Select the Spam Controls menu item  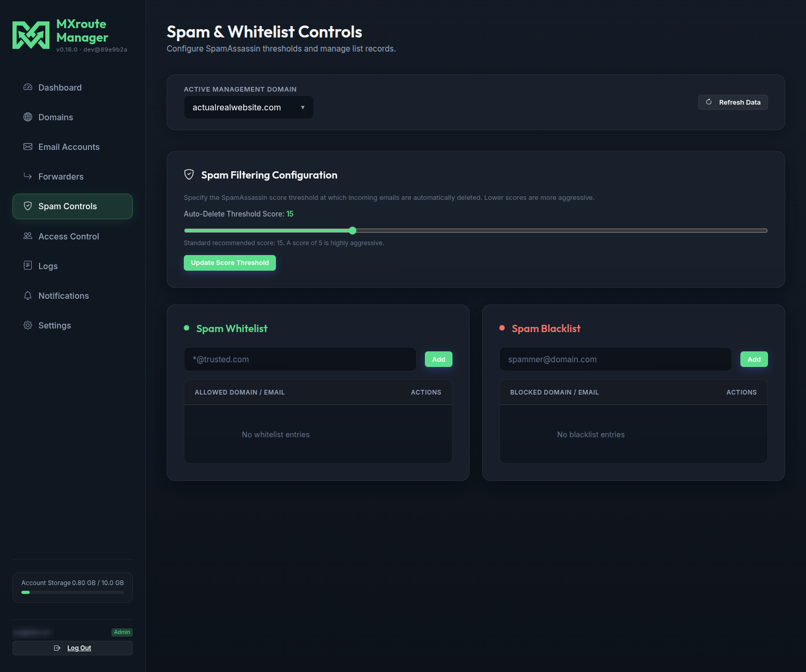(72, 206)
